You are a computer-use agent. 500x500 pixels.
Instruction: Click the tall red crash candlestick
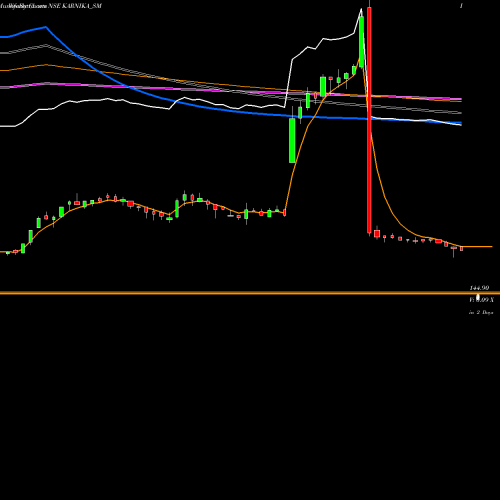369,120
